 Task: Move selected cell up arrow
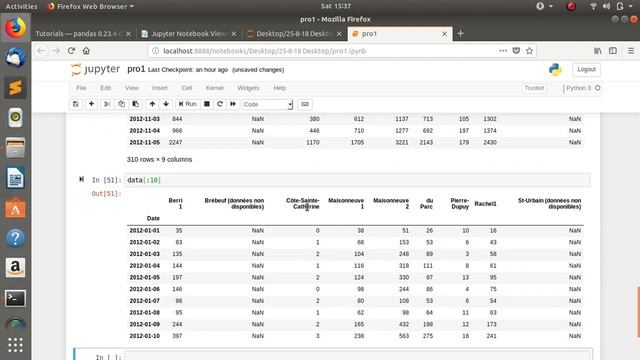[x=152, y=104]
